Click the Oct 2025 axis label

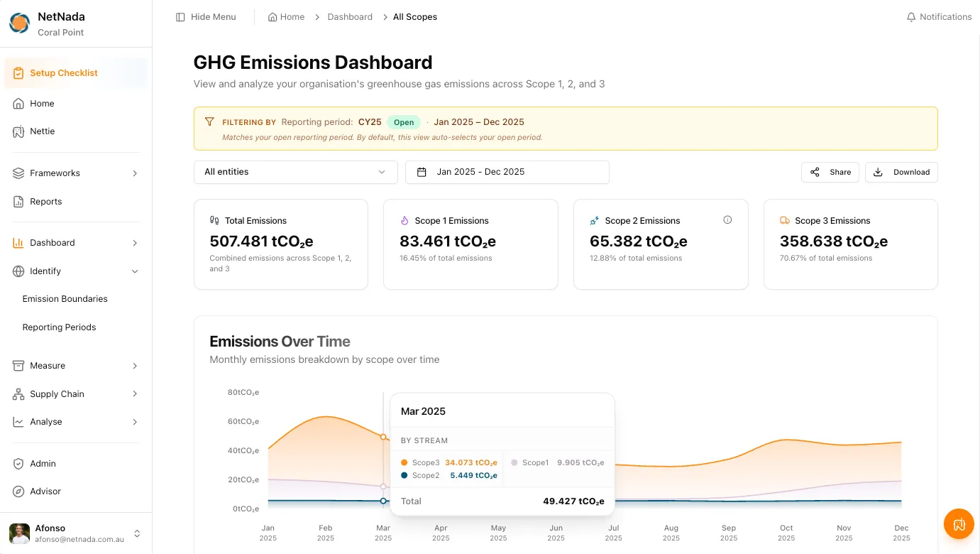pyautogui.click(x=786, y=533)
